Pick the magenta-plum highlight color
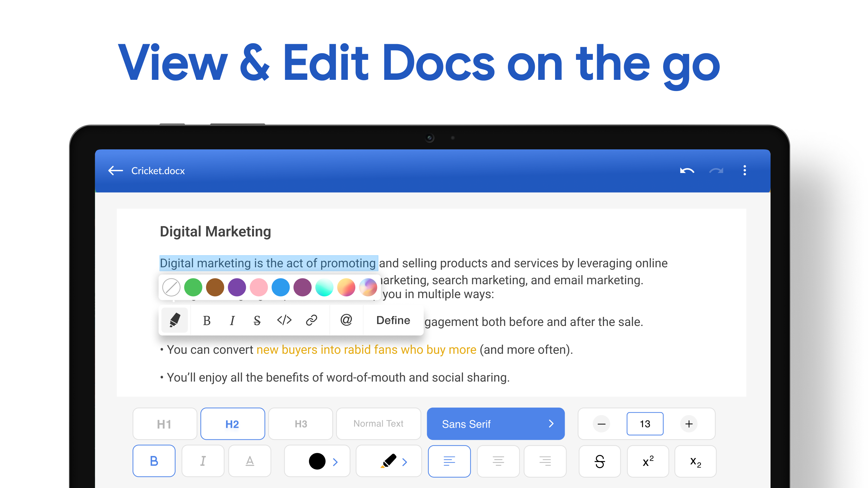Screen dimensions: 868x488 tap(303, 288)
